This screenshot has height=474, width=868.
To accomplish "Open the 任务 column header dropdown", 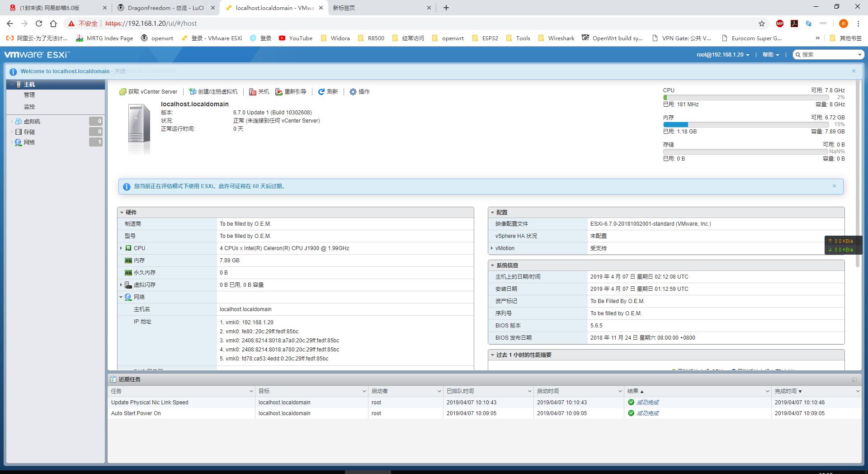I will 251,391.
